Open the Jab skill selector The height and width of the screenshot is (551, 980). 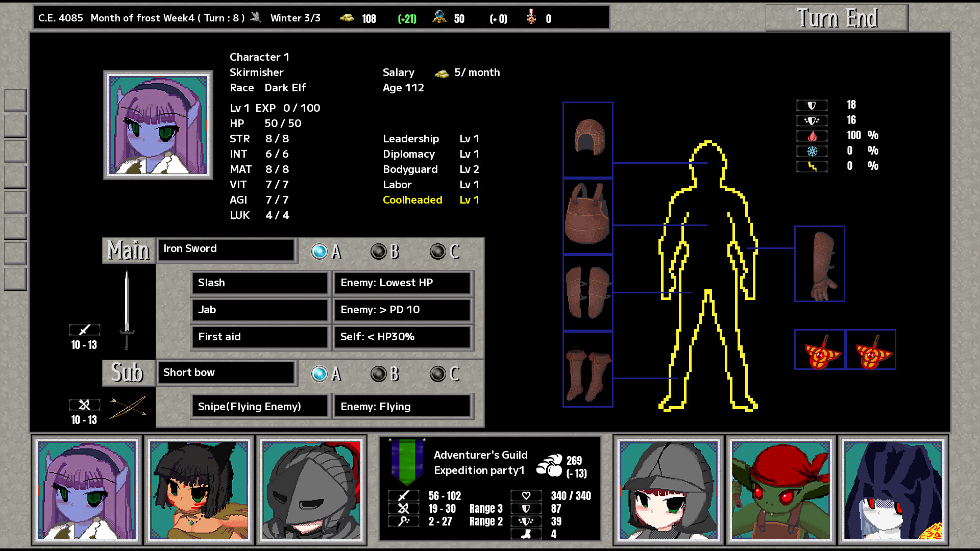coord(259,310)
